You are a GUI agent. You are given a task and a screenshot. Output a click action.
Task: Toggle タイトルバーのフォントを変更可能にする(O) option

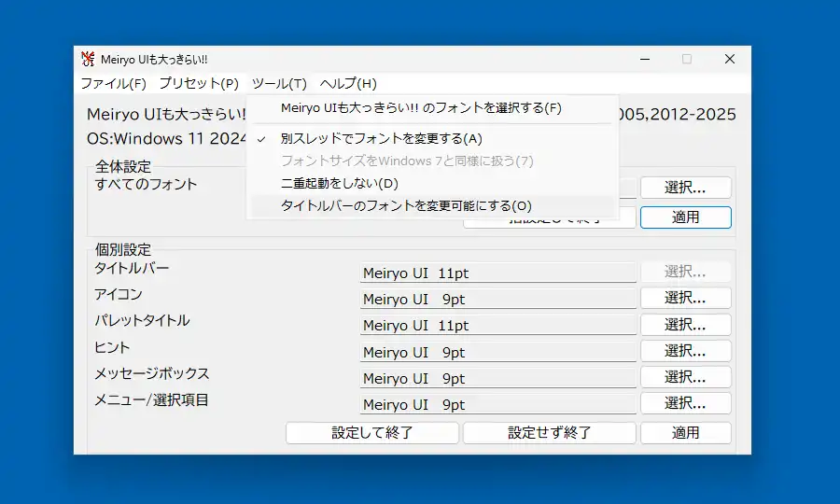point(432,206)
